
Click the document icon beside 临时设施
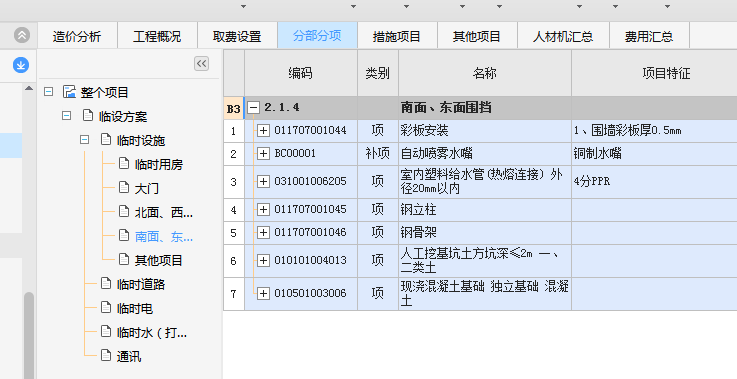[106, 139]
